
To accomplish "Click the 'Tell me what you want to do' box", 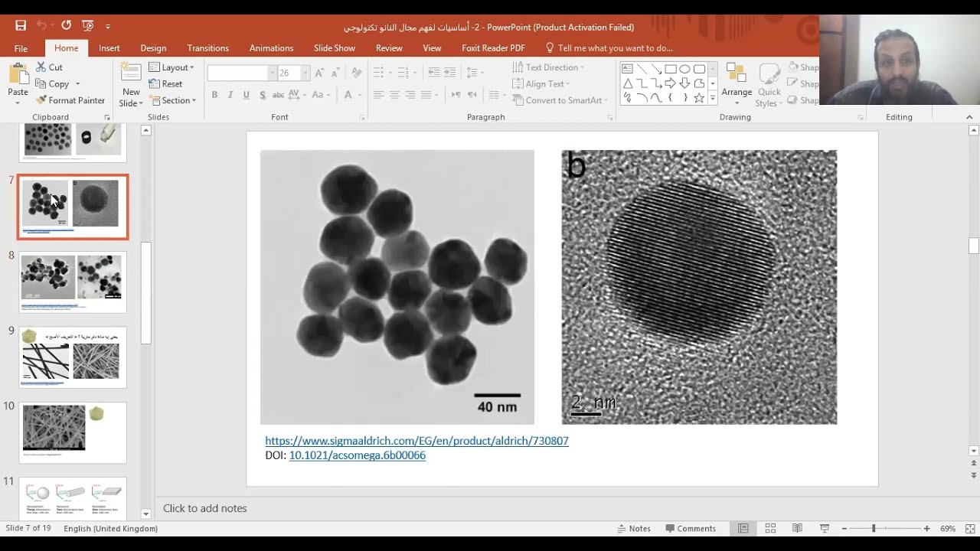I will (x=609, y=48).
